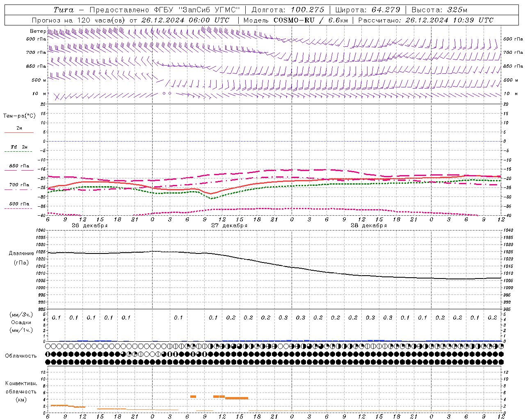Click the "27 декабря" date label

click(x=229, y=226)
